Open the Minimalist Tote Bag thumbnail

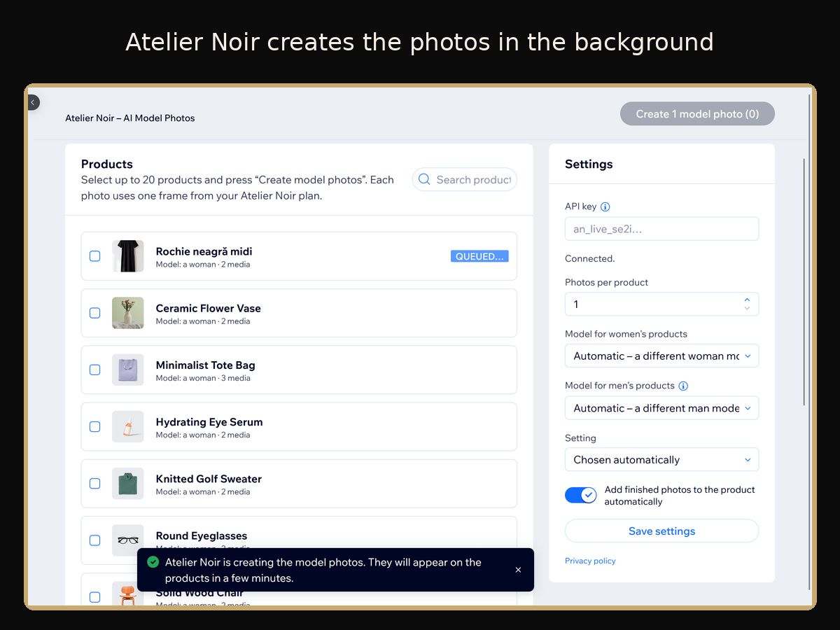pyautogui.click(x=128, y=370)
